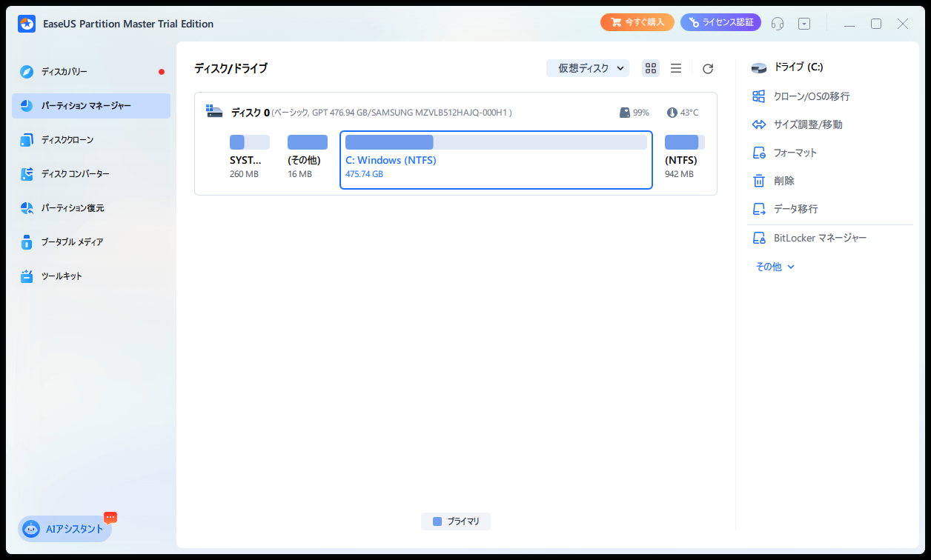Viewport: 931px width, 560px height.
Task: Click the ディスク 0 header text
Action: tap(251, 113)
